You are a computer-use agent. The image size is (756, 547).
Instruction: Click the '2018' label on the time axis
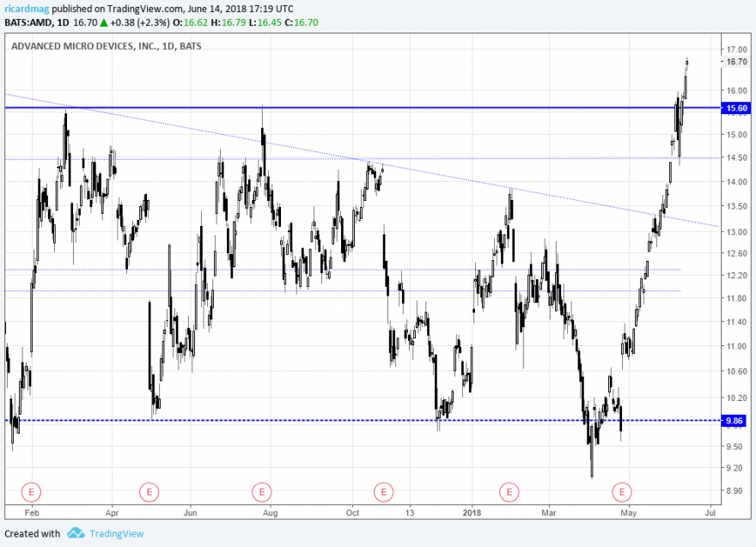pyautogui.click(x=472, y=513)
